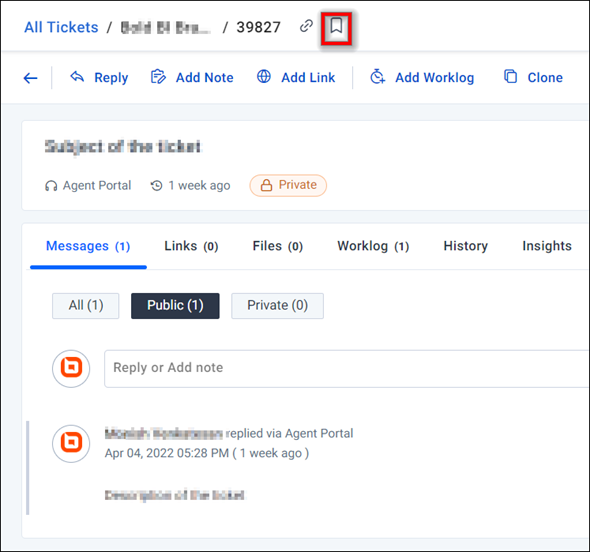Click the Add Link globe icon
This screenshot has height=552, width=590.
[x=264, y=76]
